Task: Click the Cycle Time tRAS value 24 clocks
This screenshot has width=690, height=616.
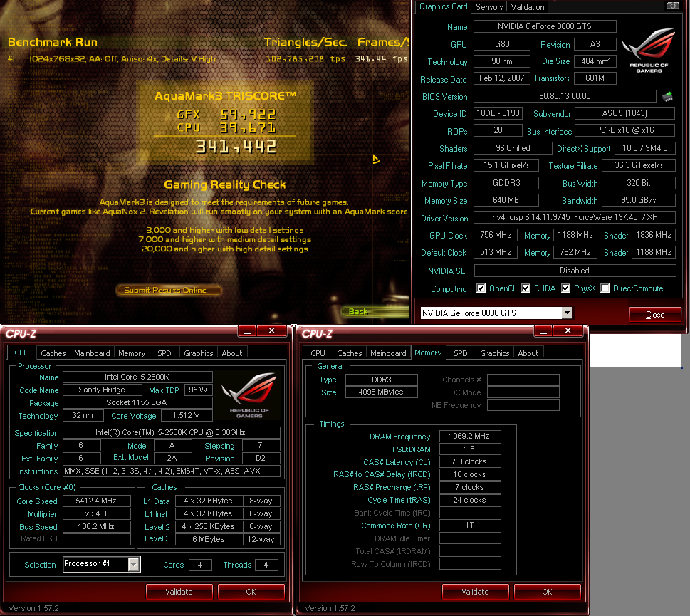Action: [x=469, y=500]
